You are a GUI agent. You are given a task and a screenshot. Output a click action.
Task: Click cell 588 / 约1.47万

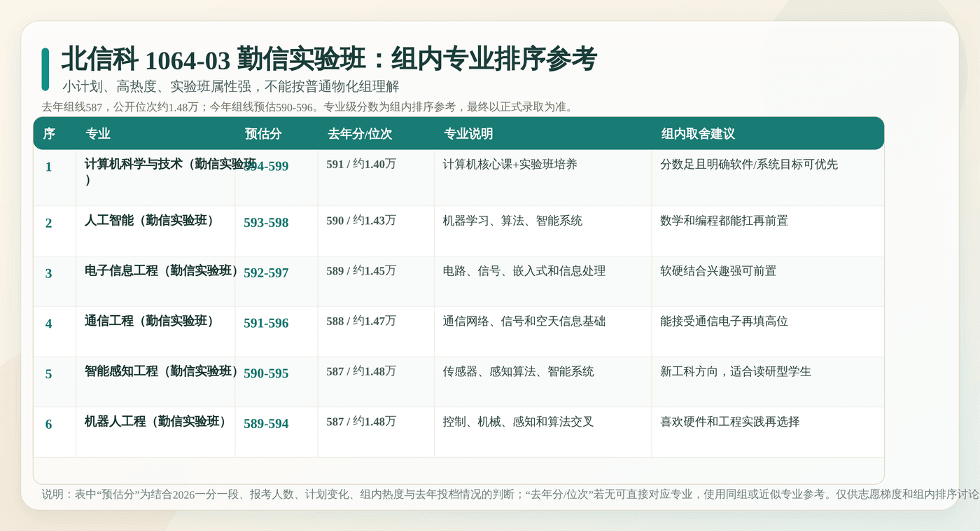click(361, 321)
